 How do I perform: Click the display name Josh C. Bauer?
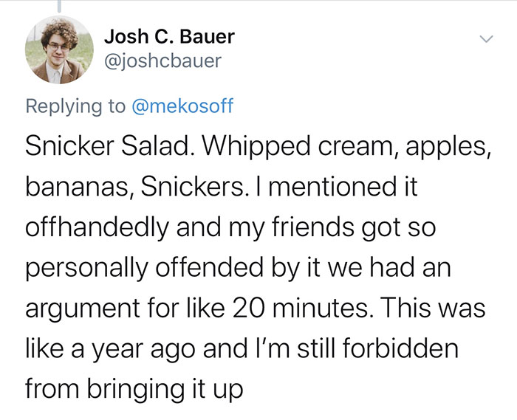[x=169, y=36]
